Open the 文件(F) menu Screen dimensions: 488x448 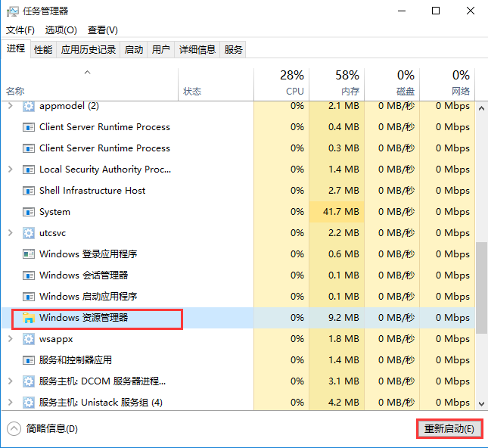(x=20, y=30)
